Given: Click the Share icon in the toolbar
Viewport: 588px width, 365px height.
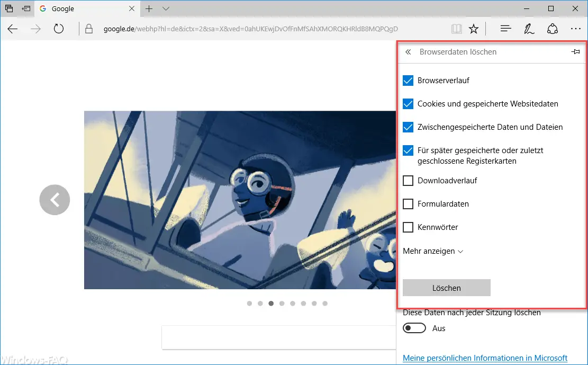Looking at the screenshot, I should (x=553, y=29).
